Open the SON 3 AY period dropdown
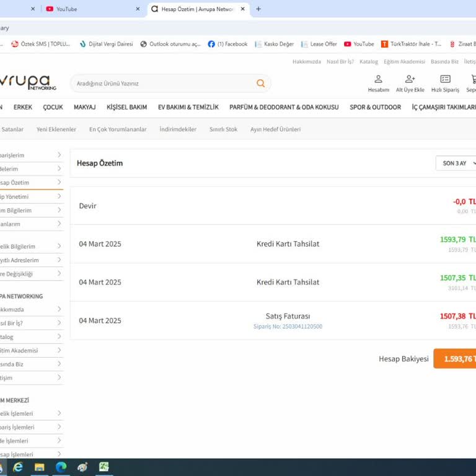The height and width of the screenshot is (476, 476). coord(456,164)
